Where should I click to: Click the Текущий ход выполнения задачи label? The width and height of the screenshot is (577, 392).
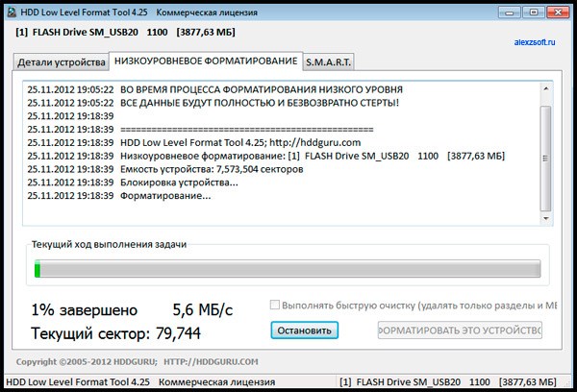109,244
